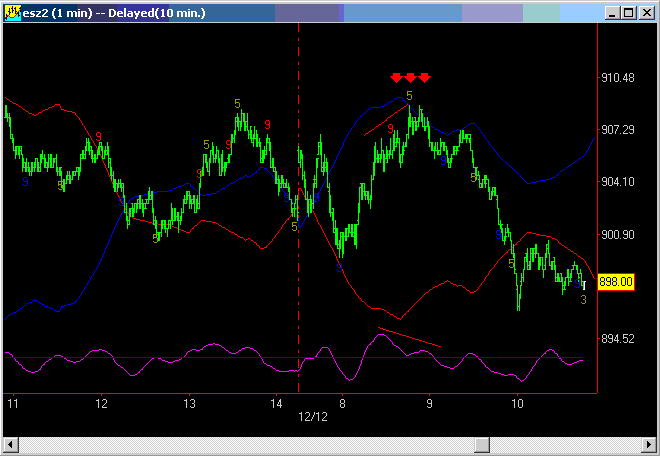Click the 14 hour label on time axis

(277, 404)
